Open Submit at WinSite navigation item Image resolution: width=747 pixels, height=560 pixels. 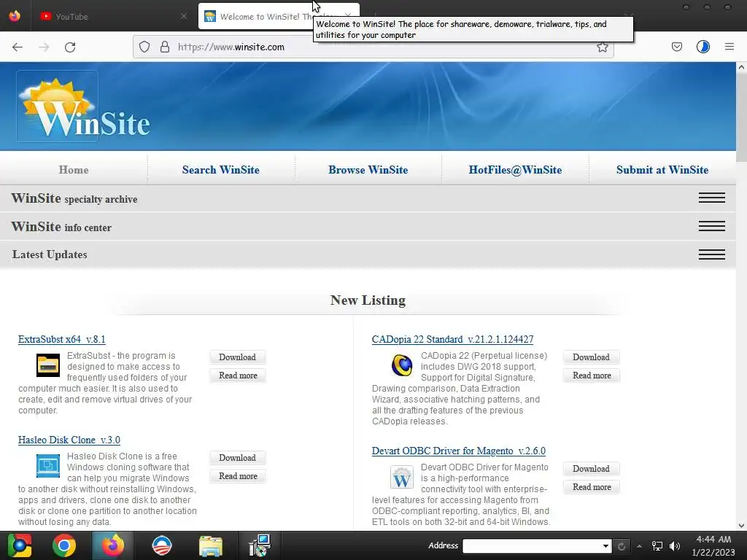[662, 170]
